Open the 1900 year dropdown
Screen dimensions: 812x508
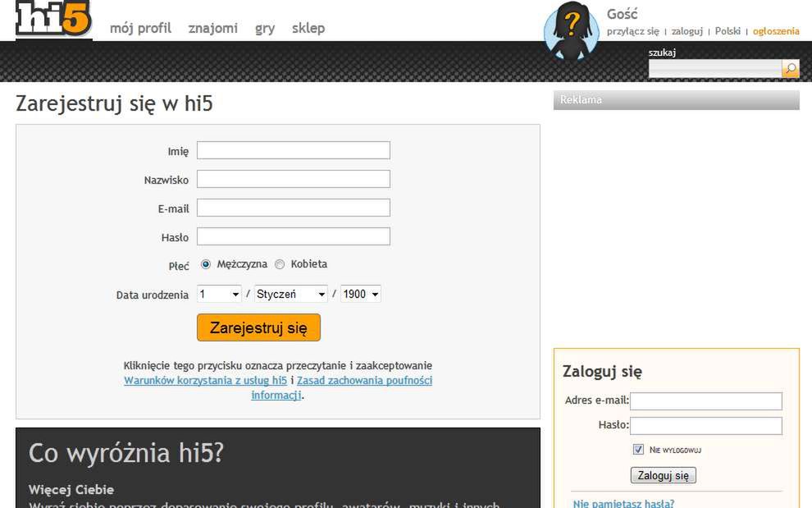[360, 294]
